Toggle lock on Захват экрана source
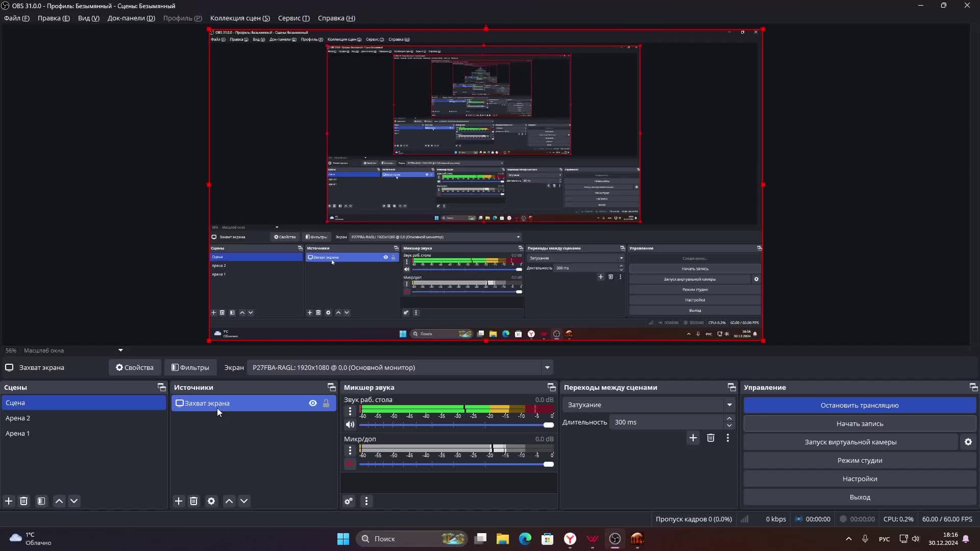 pos(326,403)
